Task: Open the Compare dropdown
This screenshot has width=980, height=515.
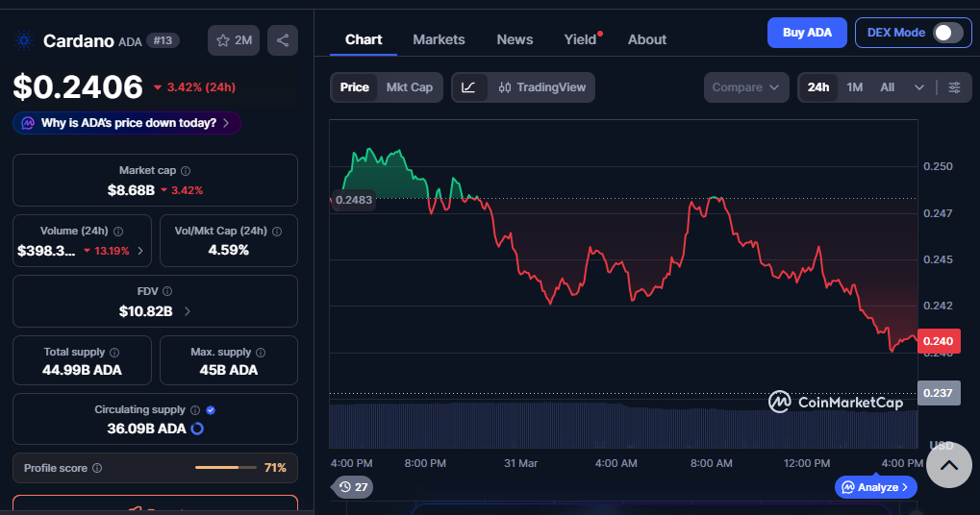Action: [745, 87]
